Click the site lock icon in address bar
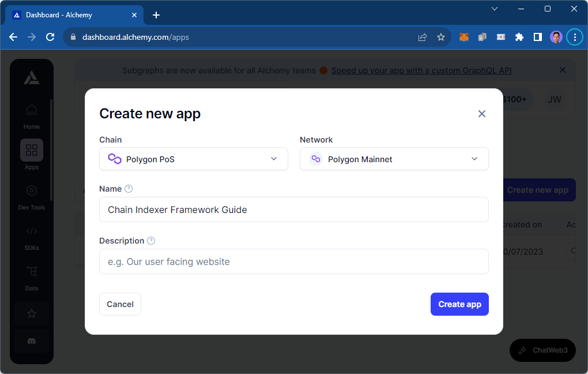 [x=73, y=37]
